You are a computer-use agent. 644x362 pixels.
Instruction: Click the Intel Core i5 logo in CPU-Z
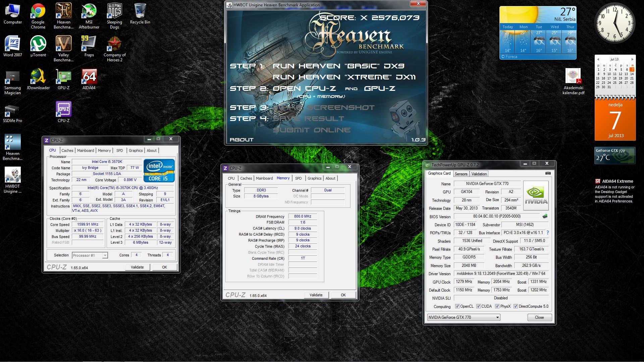[159, 171]
